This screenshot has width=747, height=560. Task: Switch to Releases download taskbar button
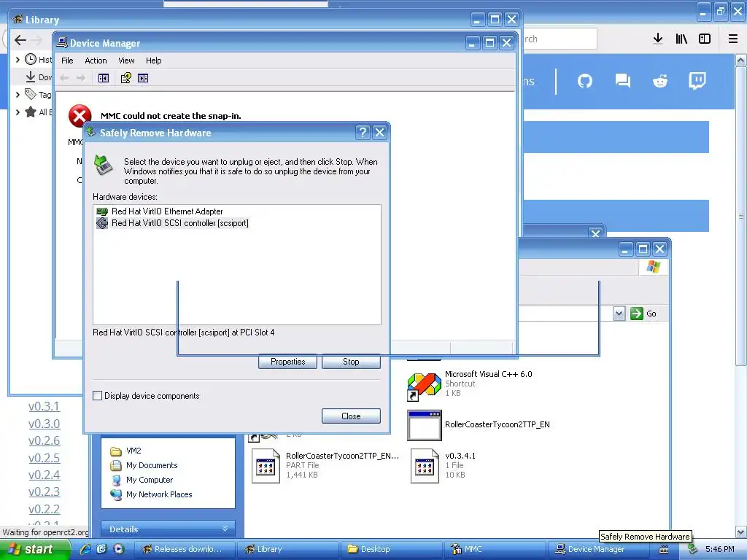(x=185, y=549)
